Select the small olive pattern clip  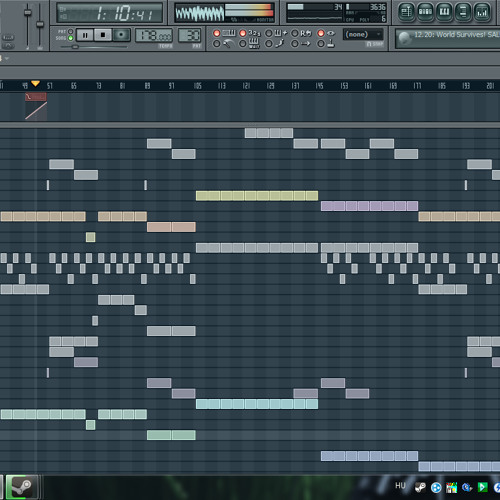(91, 237)
